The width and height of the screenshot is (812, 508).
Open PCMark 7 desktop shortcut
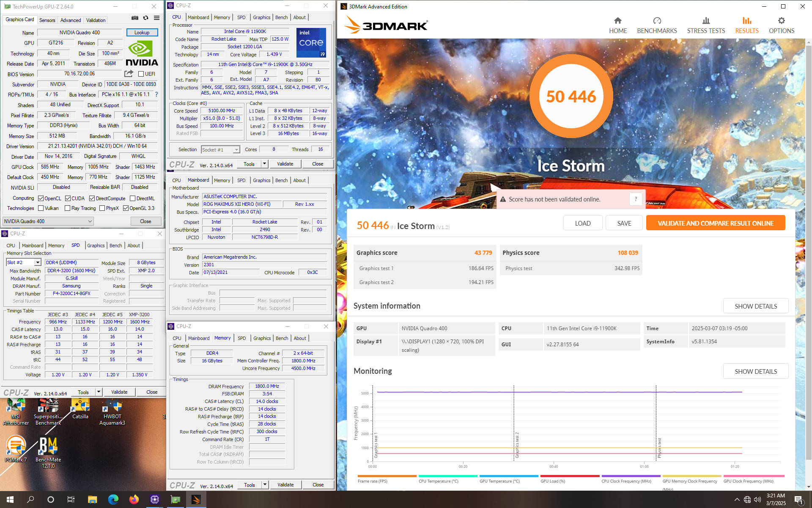[16, 450]
